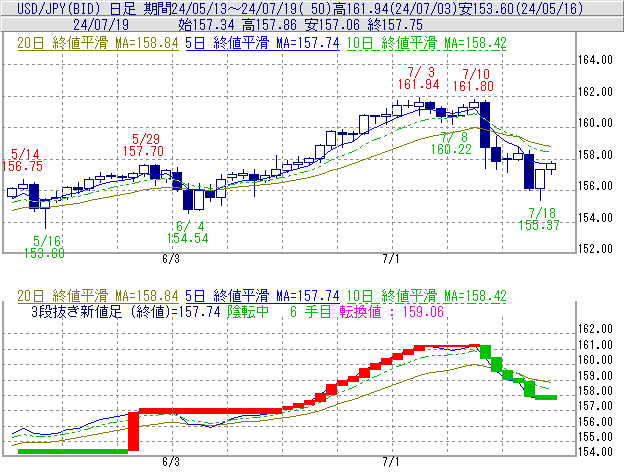Click the 7/1 date label under lower chart
Viewport: 624px width, 475px height.
(391, 462)
